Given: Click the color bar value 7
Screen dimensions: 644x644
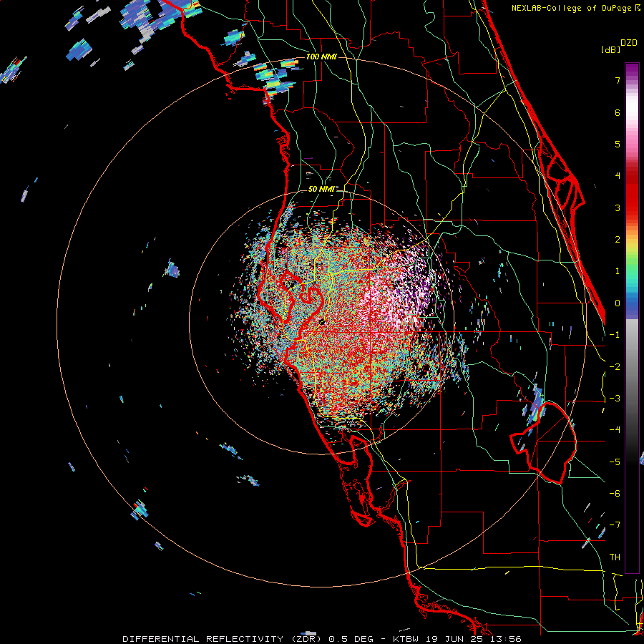Looking at the screenshot, I should (618, 80).
